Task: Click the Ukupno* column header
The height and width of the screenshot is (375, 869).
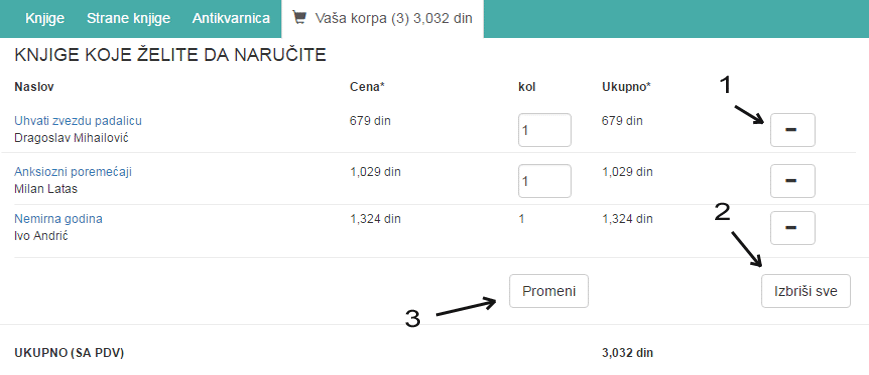Action: (626, 87)
